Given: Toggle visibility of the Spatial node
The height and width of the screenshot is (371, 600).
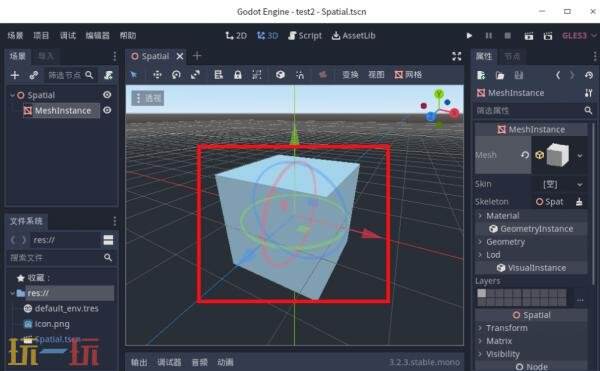Looking at the screenshot, I should coord(107,95).
